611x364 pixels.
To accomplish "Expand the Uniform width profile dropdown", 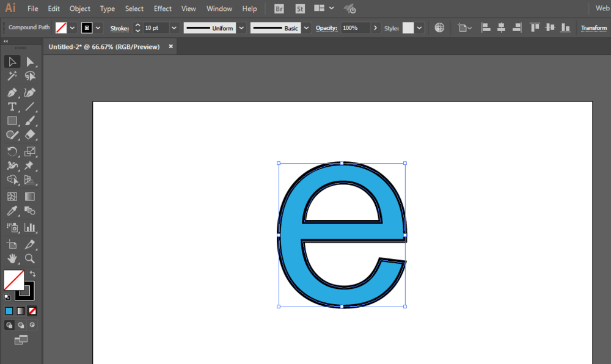I will click(x=241, y=28).
